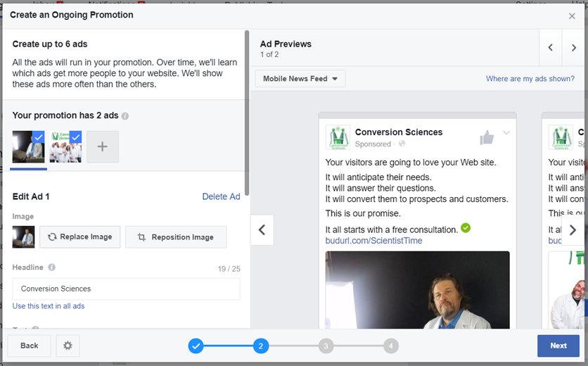Click the Back button
Viewport: 588px width, 366px height.
[30, 346]
